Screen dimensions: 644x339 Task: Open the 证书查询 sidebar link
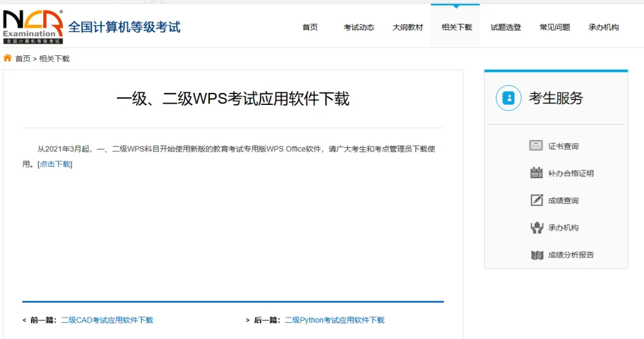[563, 146]
